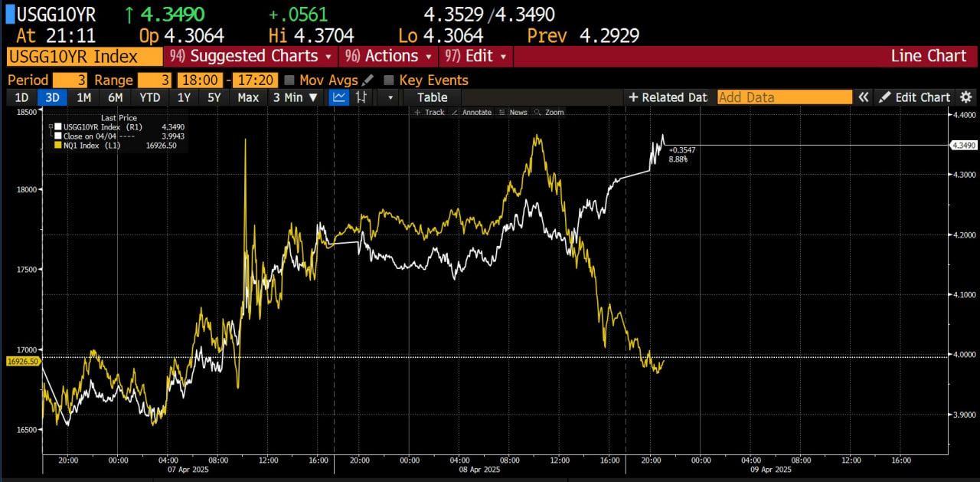Switch to the Table view button
980x482 pixels.
click(432, 97)
